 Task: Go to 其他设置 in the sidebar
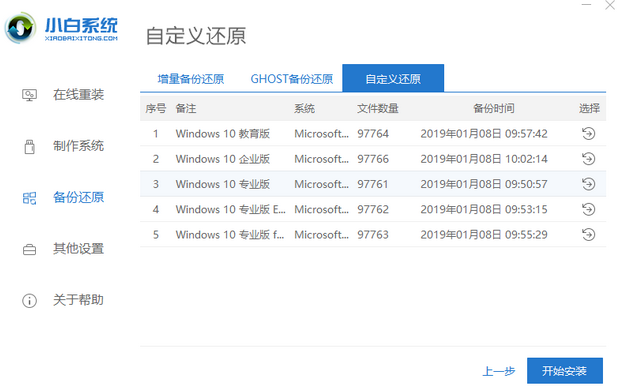[x=78, y=249]
